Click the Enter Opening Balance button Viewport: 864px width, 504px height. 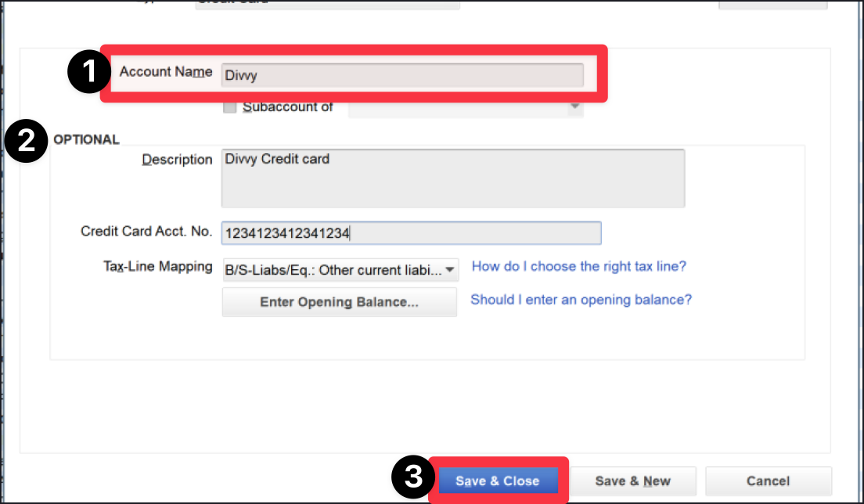339,302
